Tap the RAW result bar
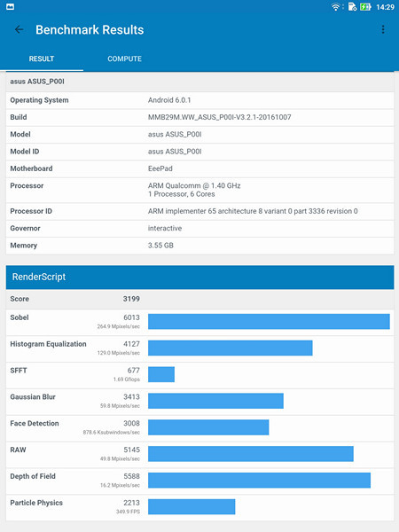The image size is (399, 532). pyautogui.click(x=251, y=454)
